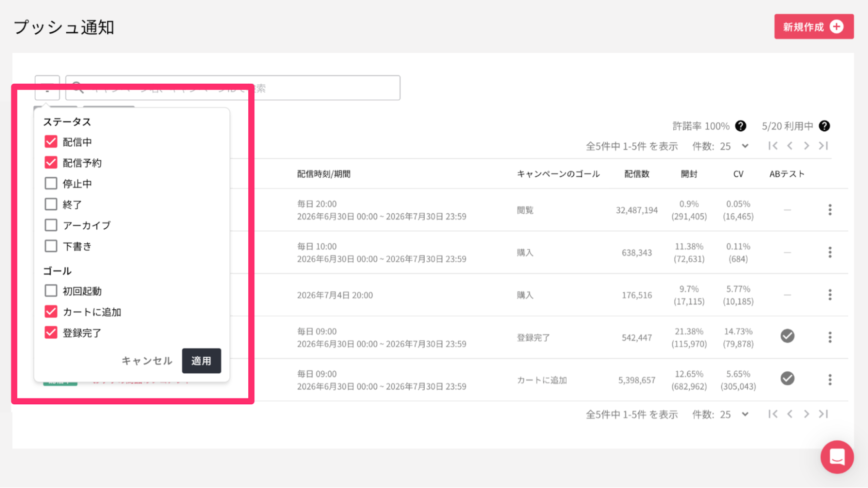Open the bottom 件数 25 rows dropdown

[734, 414]
